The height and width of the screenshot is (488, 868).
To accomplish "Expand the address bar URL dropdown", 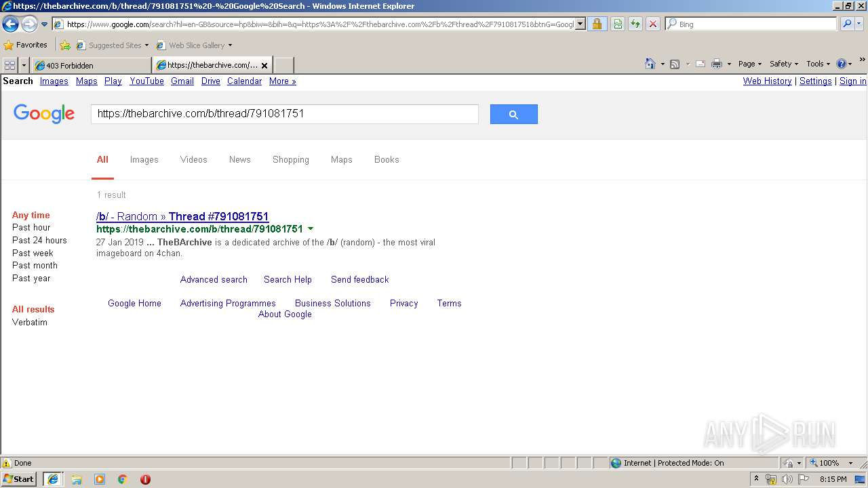I will tap(580, 24).
